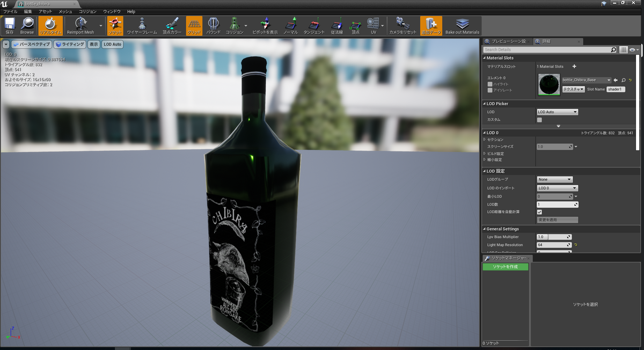
Task: Show 頂点 (Vertices) toolbar icon
Action: pos(355,25)
